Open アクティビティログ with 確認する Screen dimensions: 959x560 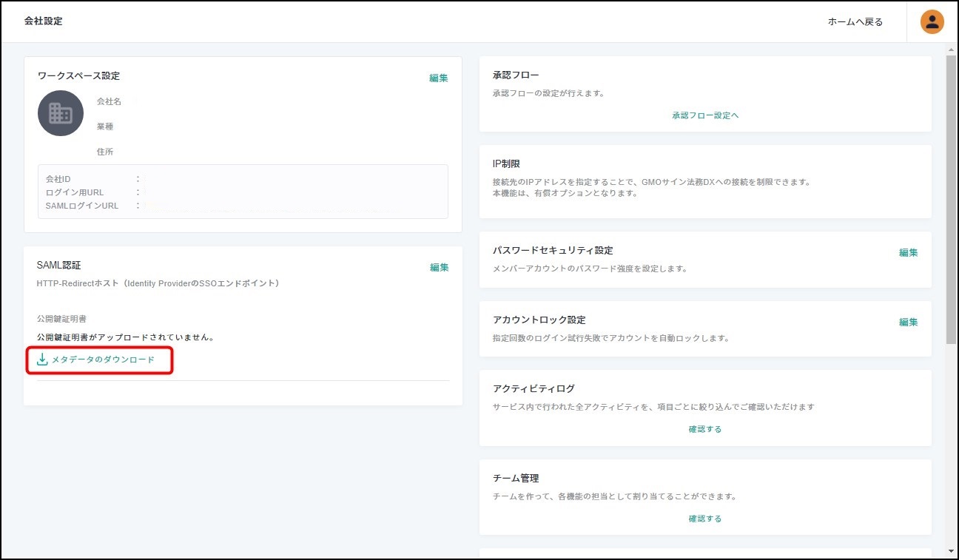pos(705,429)
